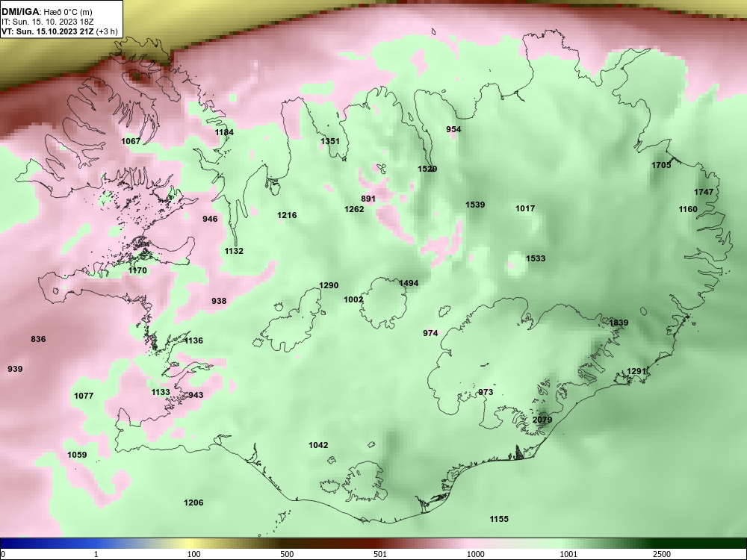
Task: Click the 1155 height value
Action: [499, 519]
